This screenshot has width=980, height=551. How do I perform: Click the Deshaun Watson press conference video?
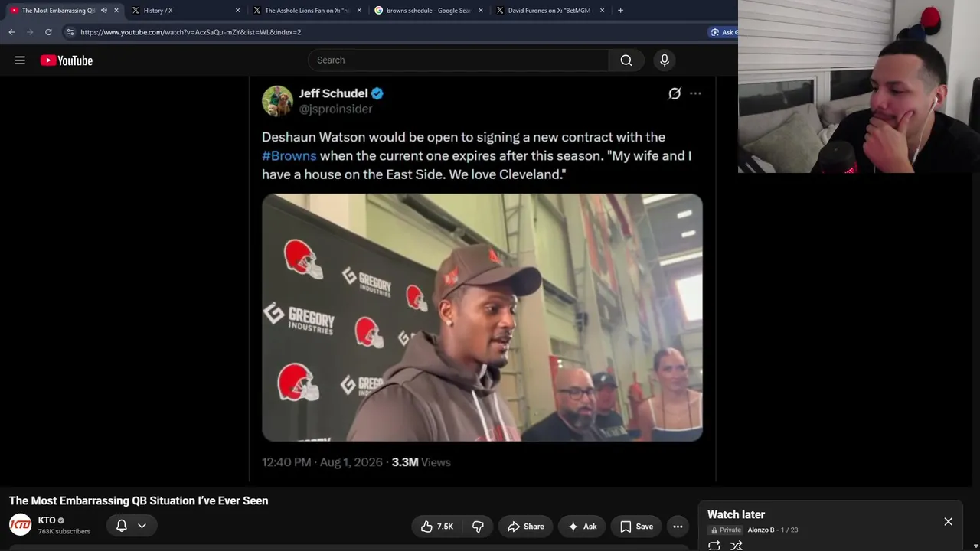click(482, 318)
